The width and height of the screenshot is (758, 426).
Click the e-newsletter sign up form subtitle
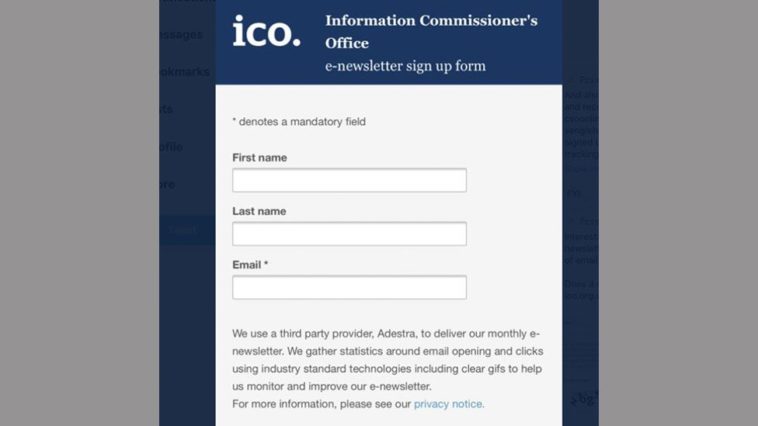[x=405, y=66]
